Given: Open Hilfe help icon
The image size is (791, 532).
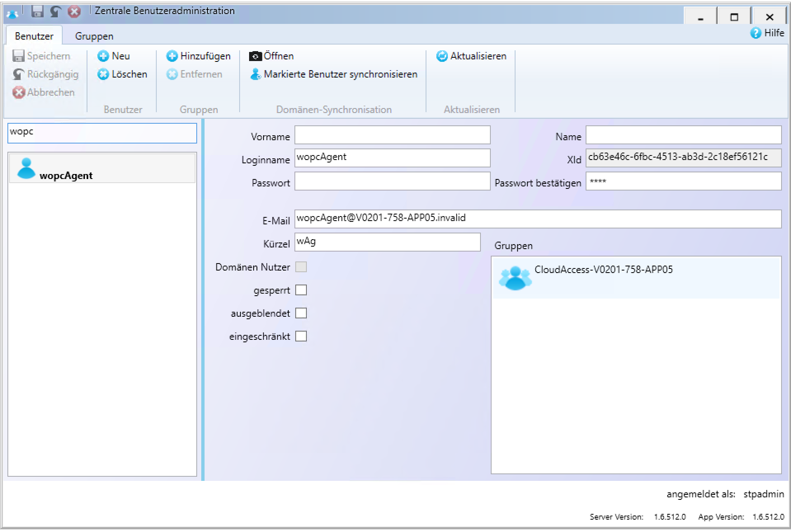Looking at the screenshot, I should click(x=756, y=33).
